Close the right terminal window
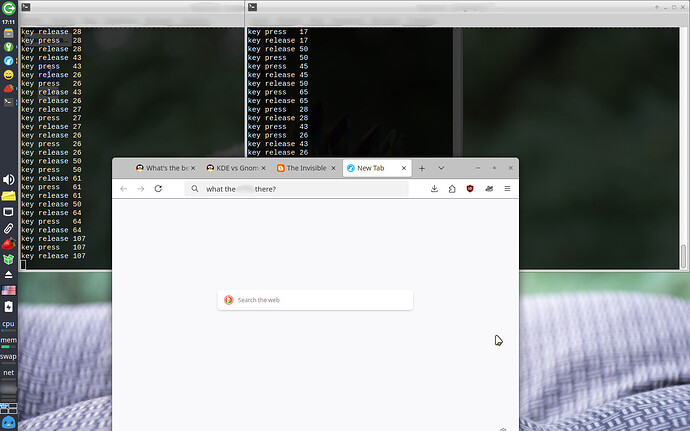Screen dimensions: 690x431 pyautogui.click(x=682, y=7)
